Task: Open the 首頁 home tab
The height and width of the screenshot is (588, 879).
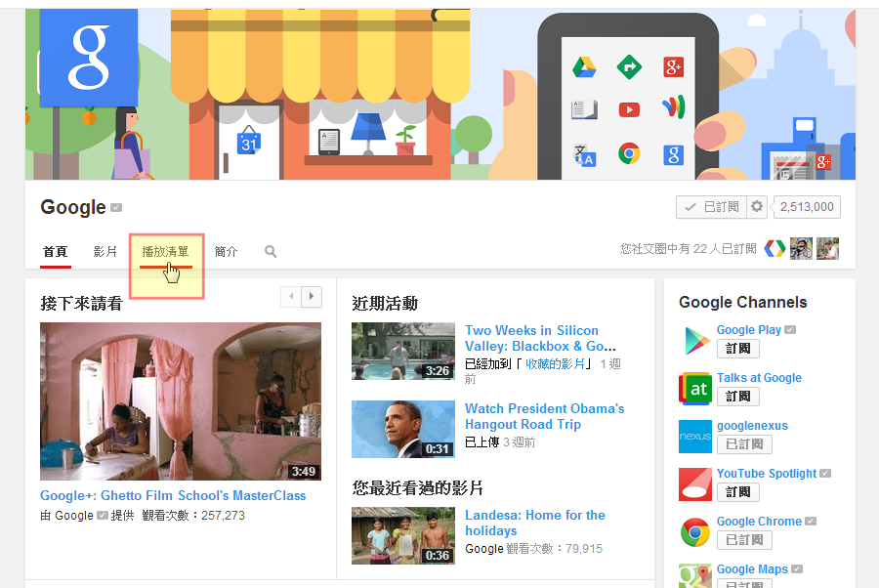Action: (x=55, y=252)
